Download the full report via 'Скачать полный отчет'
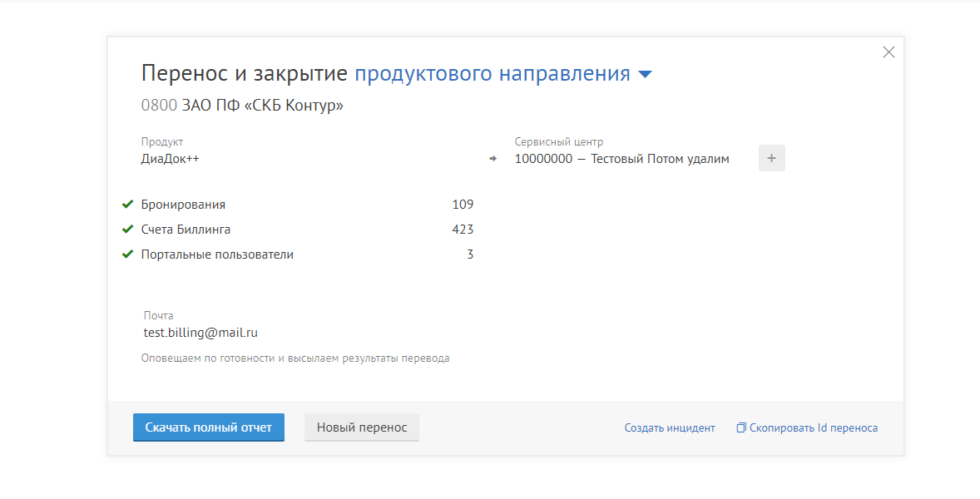This screenshot has width=980, height=499. (x=209, y=427)
